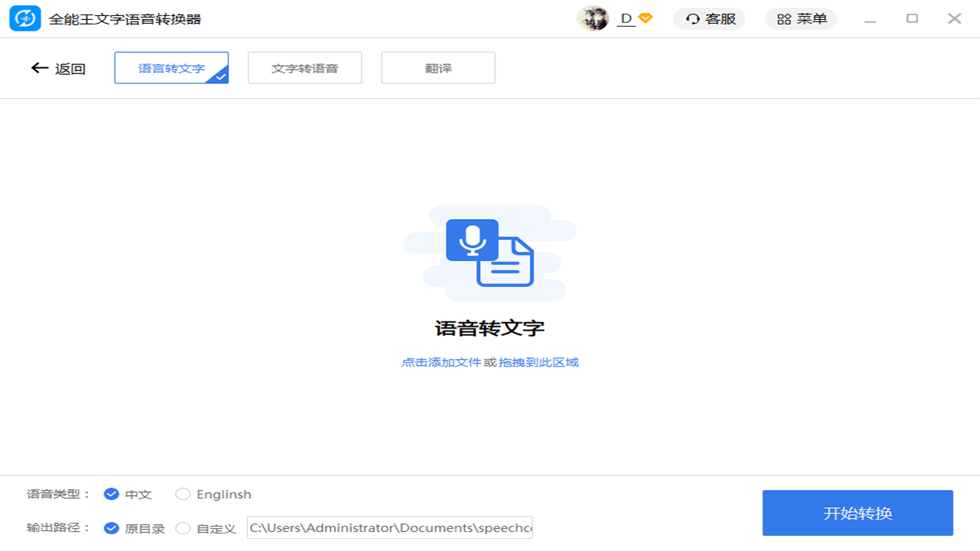Select the 中文 language radio button
The image size is (980, 551).
111,494
